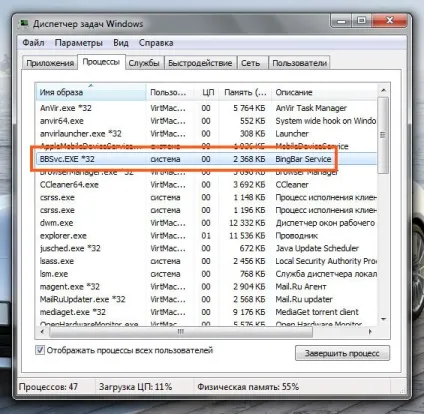The width and height of the screenshot is (424, 414).
Task: Switch to the 'Приложения' tab
Action: point(50,63)
